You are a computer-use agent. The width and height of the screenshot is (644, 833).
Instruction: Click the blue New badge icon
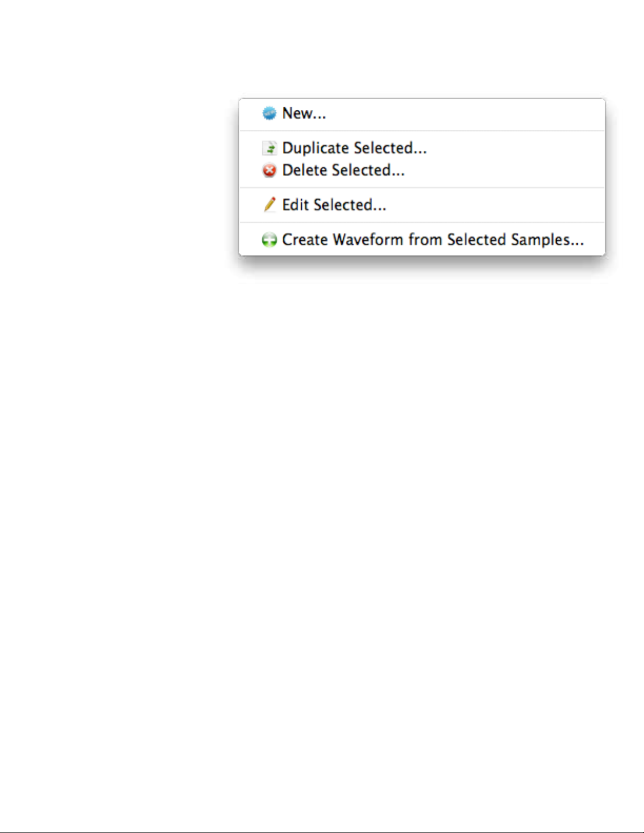coord(269,113)
